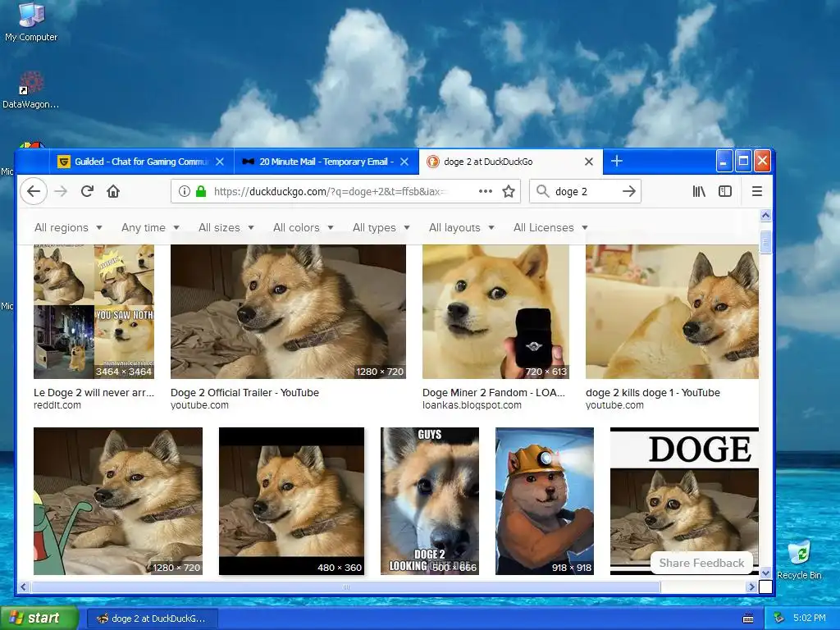Open doge 2 kills doge 1 - YouTube link
The image size is (840, 630).
pos(652,393)
